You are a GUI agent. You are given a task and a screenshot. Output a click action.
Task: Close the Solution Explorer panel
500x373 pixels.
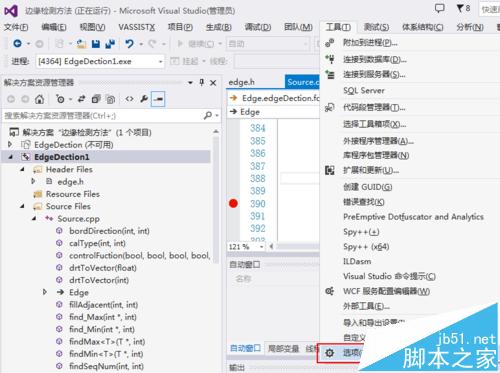point(213,83)
